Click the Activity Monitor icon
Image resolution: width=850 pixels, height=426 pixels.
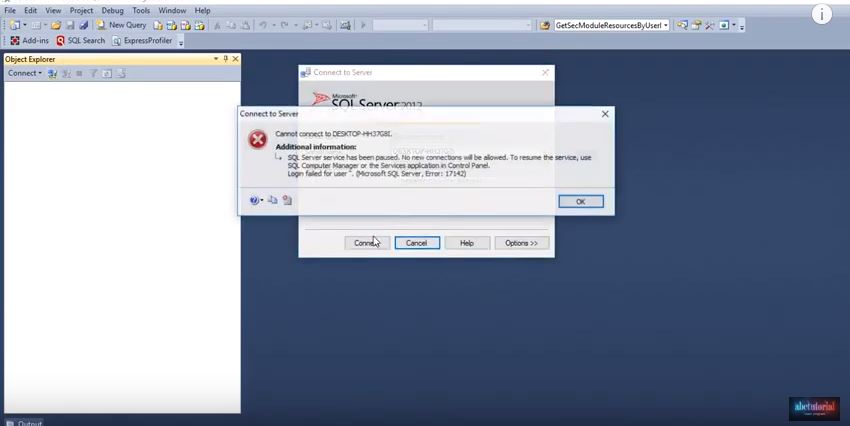pos(345,25)
